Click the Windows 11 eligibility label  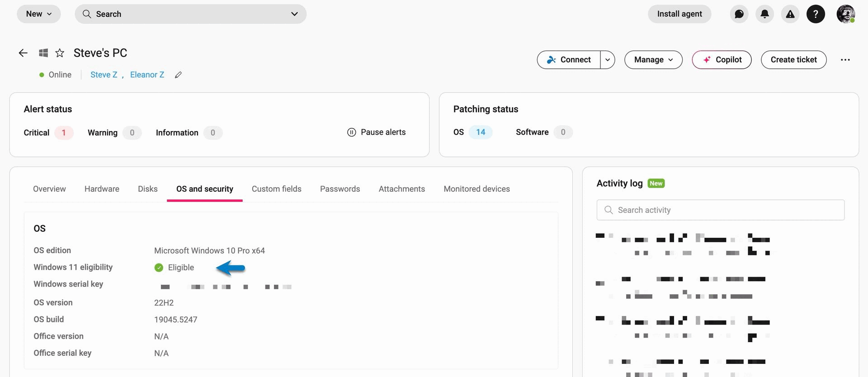click(73, 267)
